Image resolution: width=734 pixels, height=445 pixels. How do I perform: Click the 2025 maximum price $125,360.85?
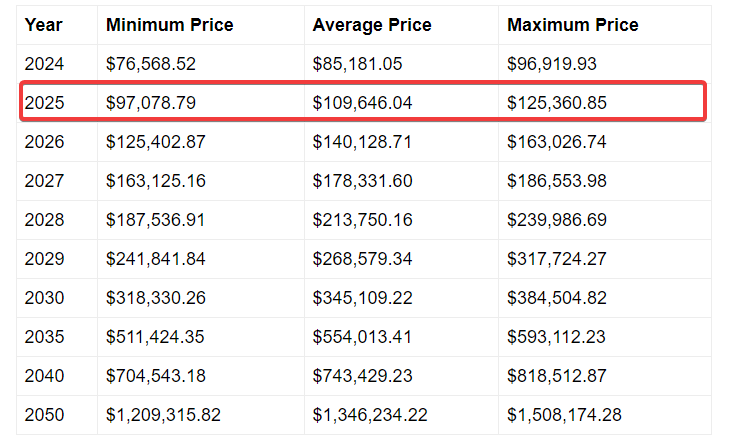[557, 103]
